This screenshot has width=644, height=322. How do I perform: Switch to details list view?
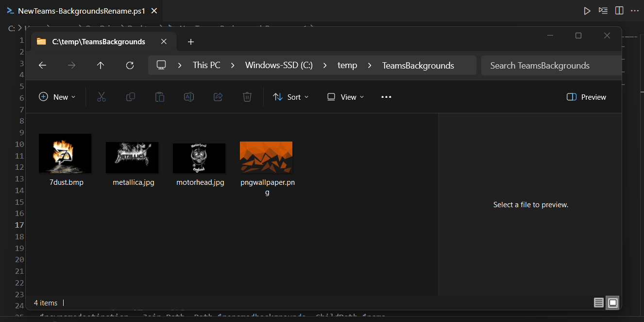pos(599,303)
